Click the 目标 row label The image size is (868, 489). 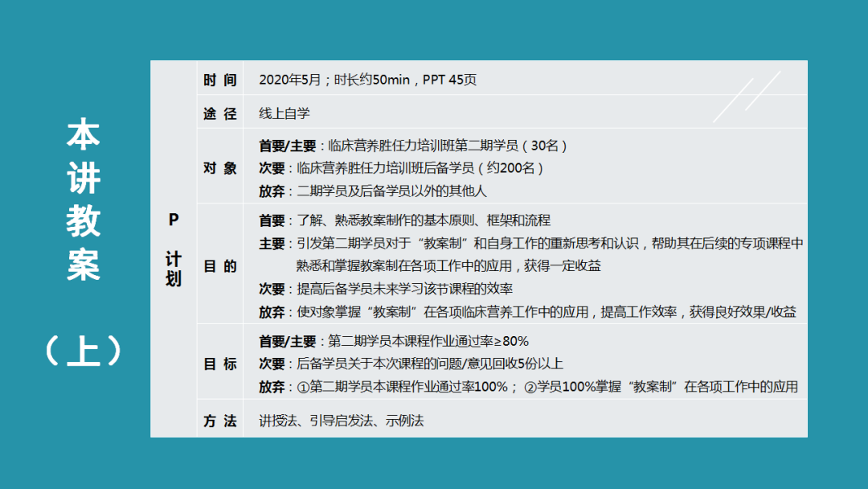[219, 364]
